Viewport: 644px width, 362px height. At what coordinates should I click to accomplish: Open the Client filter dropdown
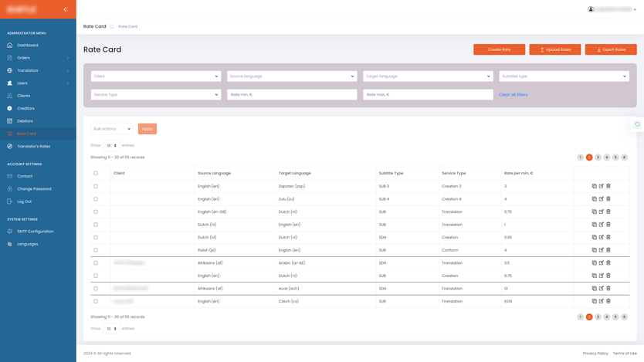click(x=155, y=76)
